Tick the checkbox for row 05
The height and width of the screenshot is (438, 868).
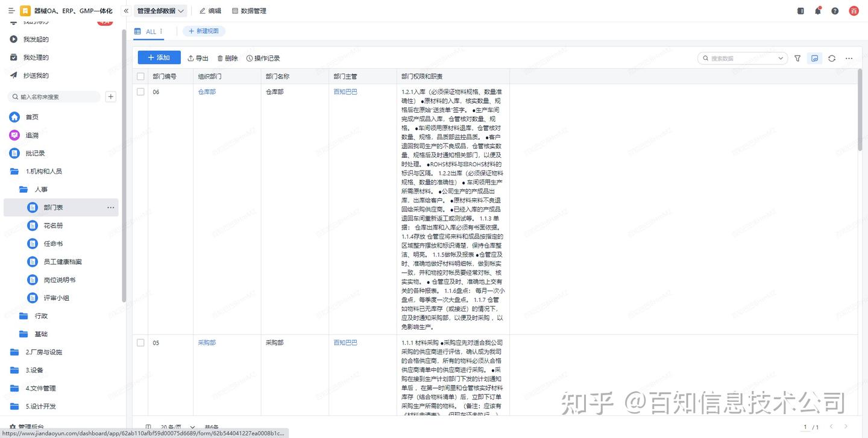[x=140, y=343]
